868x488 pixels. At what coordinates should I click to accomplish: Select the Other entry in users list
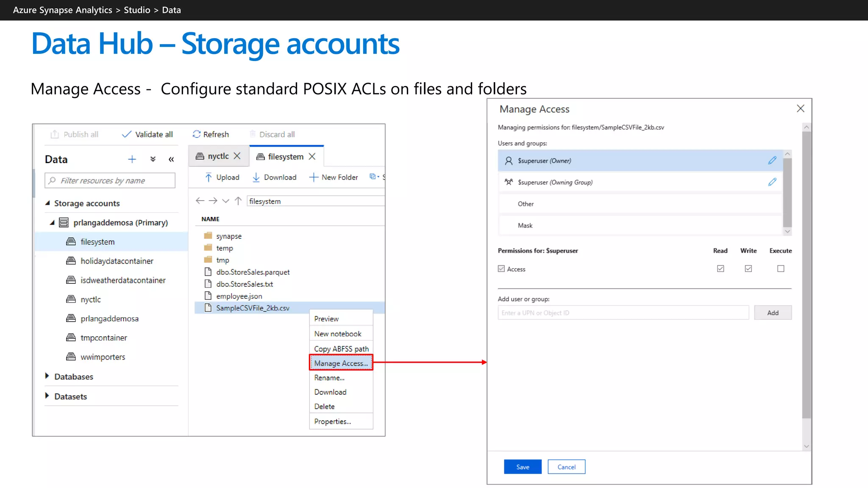point(640,204)
